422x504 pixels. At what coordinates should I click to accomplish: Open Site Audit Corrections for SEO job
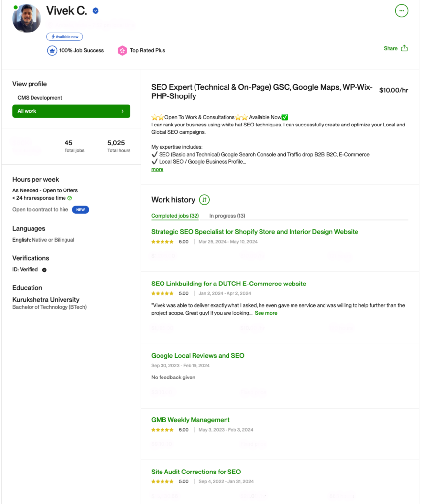tap(196, 472)
